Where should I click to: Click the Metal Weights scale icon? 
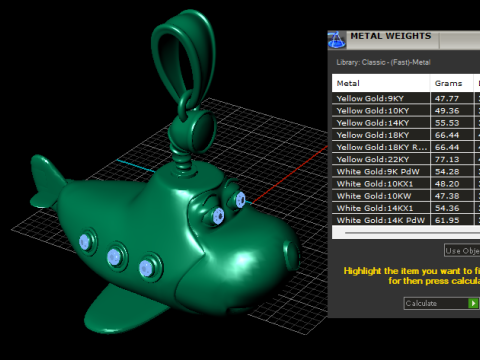[x=337, y=40]
